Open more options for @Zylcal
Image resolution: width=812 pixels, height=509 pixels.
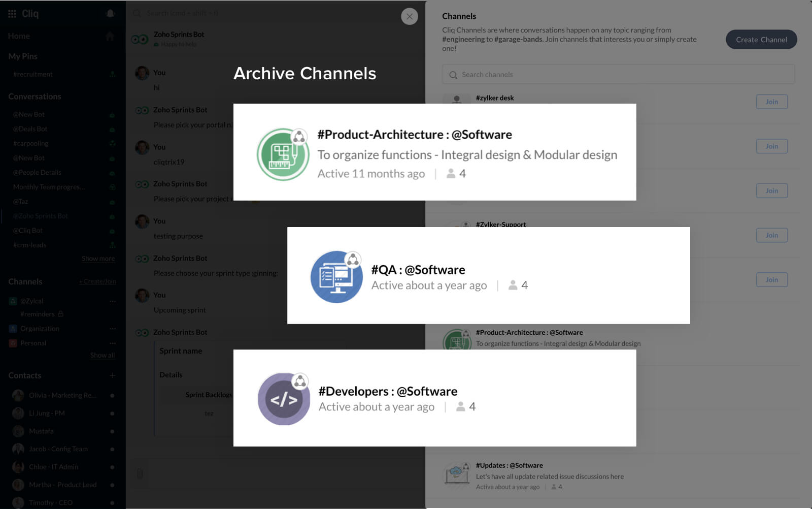[x=113, y=301]
